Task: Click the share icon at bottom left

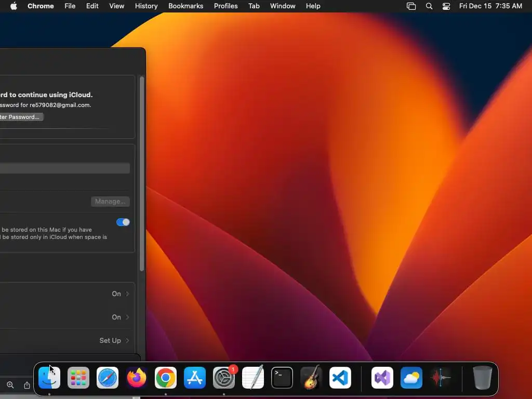Action: [27, 385]
